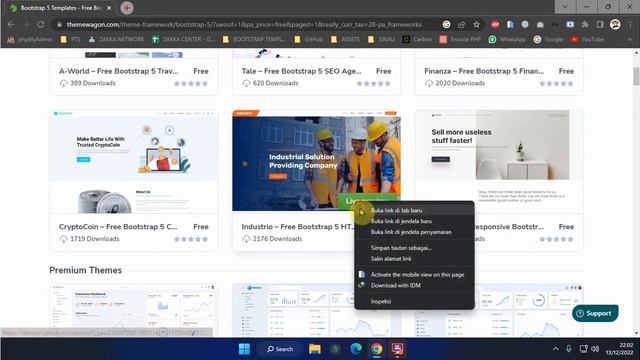Open File Explorer from the taskbar
The height and width of the screenshot is (360, 640).
[315, 349]
